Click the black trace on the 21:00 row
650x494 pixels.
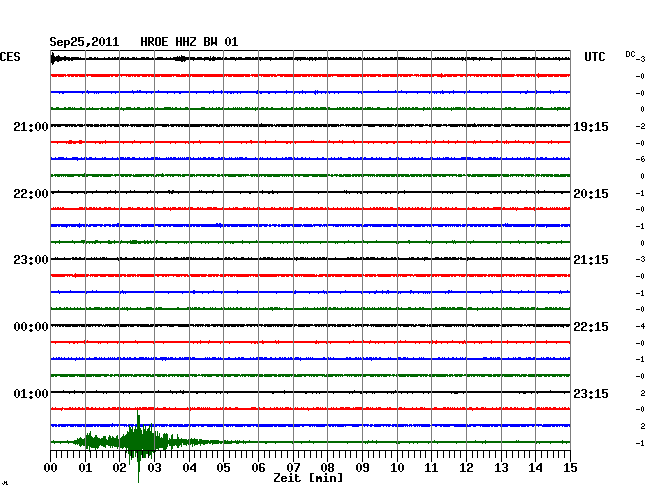(x=310, y=125)
